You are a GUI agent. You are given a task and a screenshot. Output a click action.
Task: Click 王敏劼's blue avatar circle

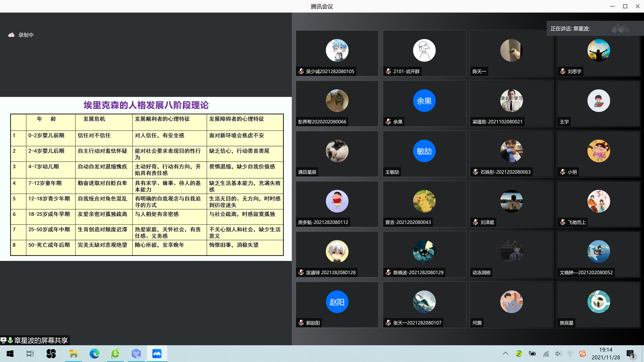[x=424, y=151]
